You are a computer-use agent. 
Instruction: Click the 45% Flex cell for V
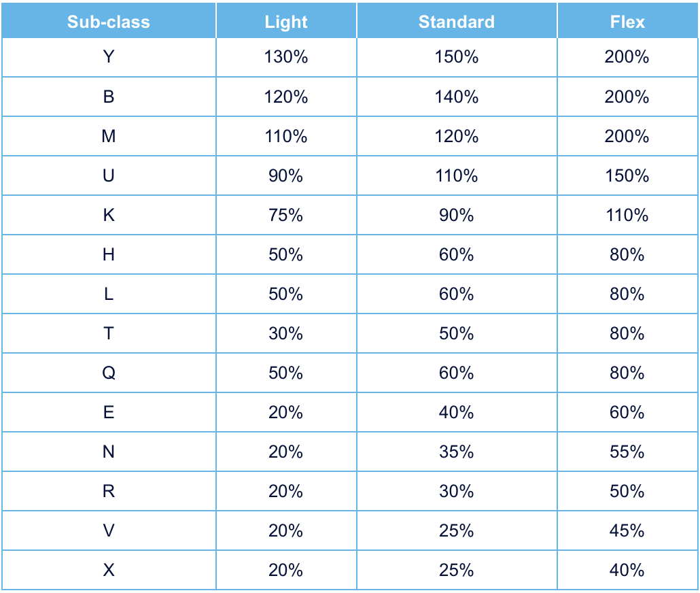pyautogui.click(x=627, y=530)
